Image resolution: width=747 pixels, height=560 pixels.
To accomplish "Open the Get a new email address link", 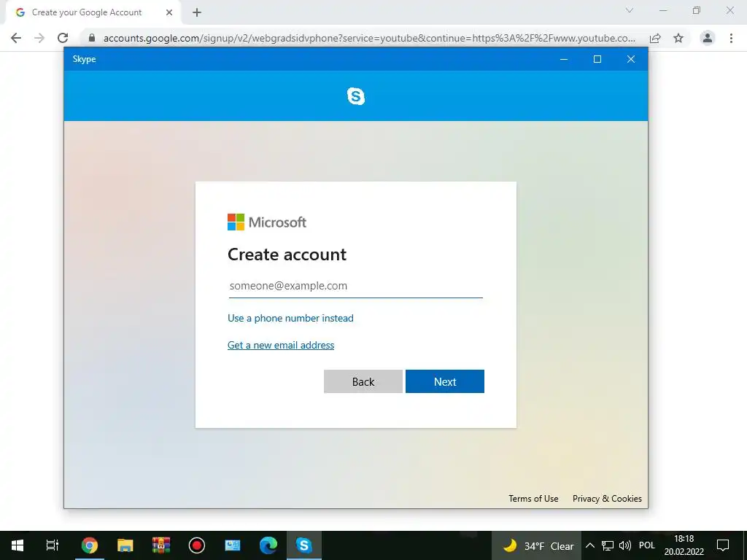I will coord(281,345).
